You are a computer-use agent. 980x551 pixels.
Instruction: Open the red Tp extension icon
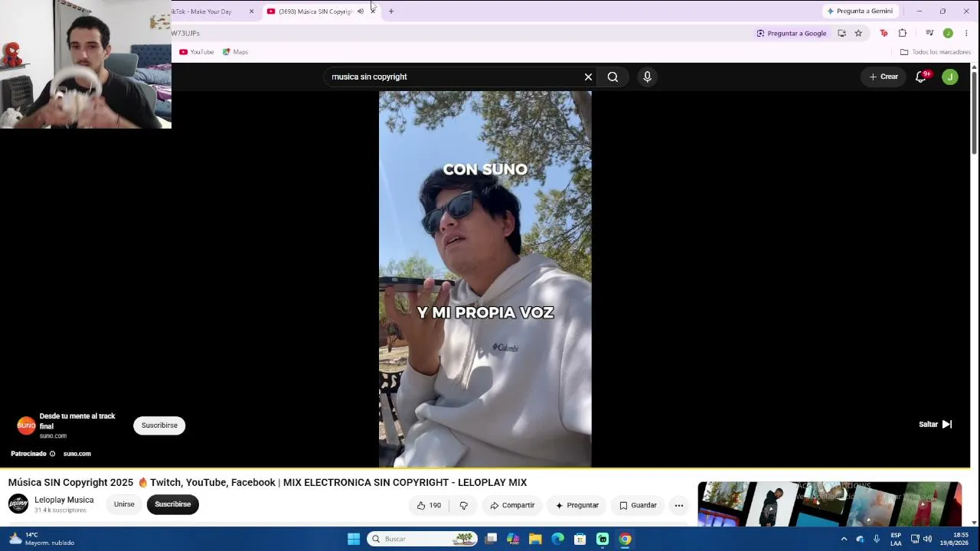click(884, 33)
